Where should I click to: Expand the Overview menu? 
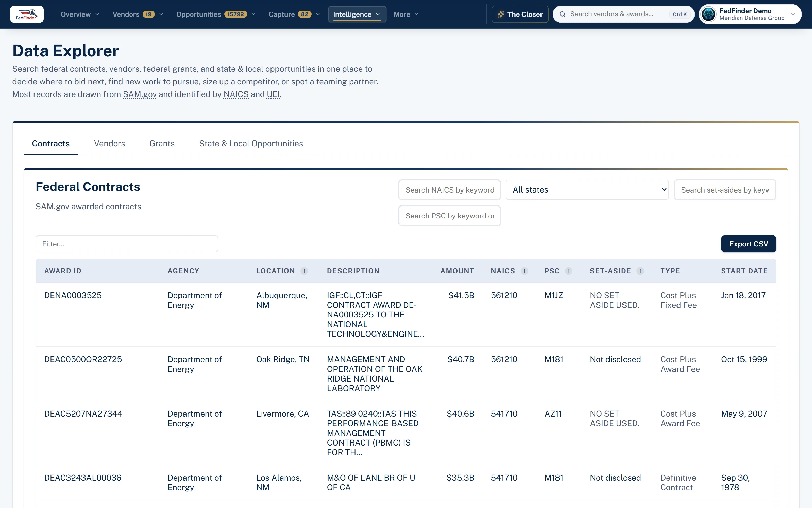[80, 14]
